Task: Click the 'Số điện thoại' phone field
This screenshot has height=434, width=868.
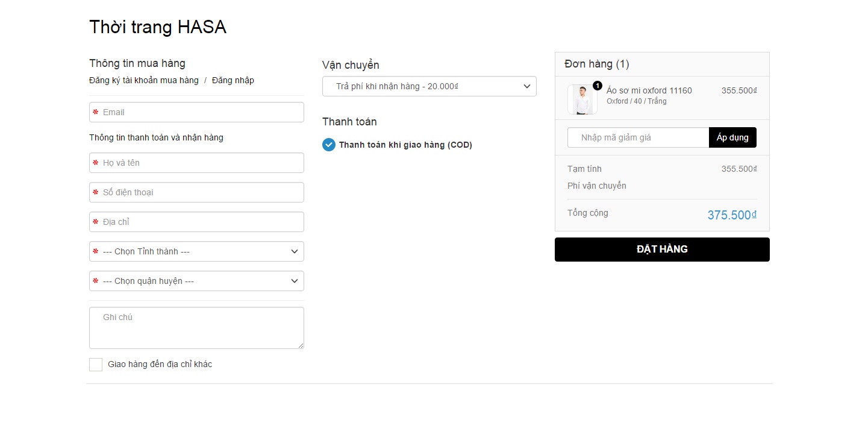Action: click(196, 192)
